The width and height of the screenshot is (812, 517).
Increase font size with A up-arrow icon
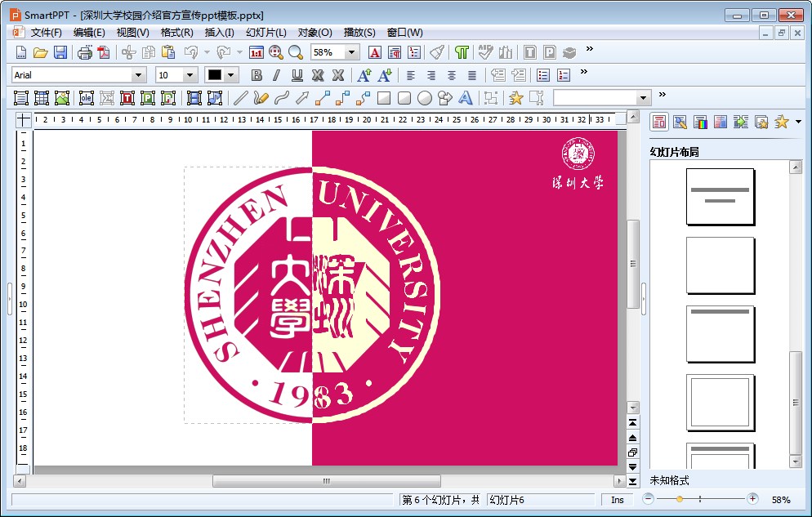pos(364,75)
